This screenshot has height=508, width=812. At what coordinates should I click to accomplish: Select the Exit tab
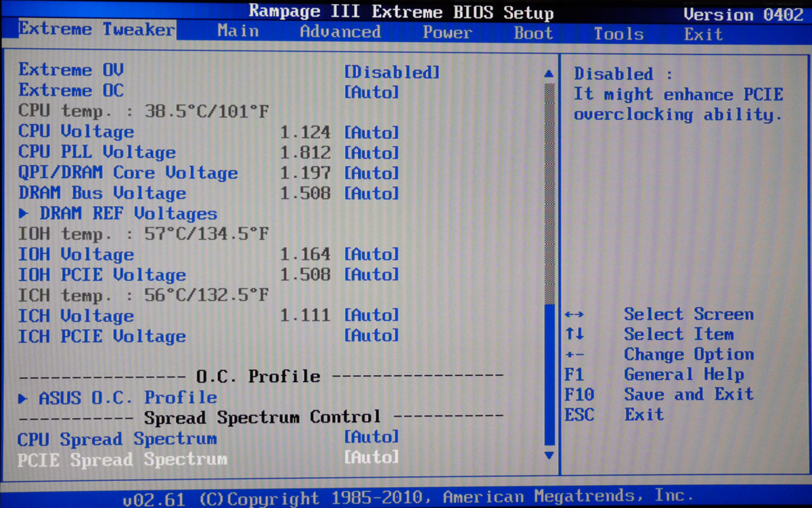(x=703, y=34)
